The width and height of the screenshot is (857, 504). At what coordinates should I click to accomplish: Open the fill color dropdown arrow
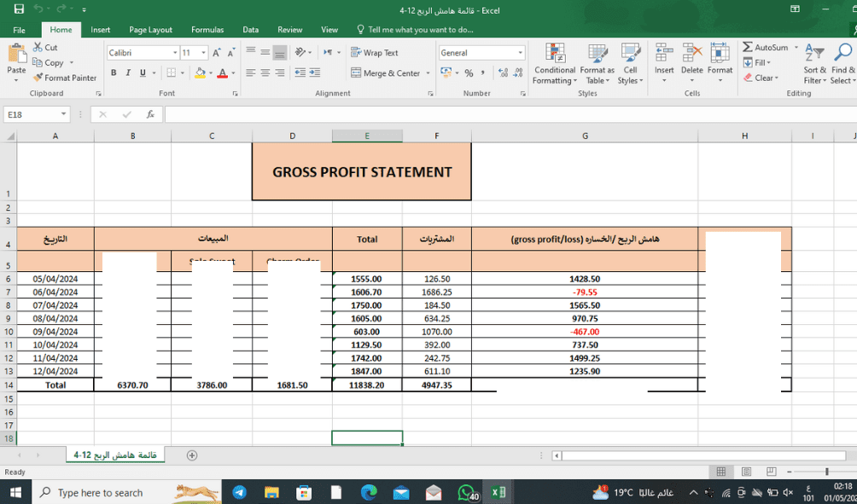point(211,72)
